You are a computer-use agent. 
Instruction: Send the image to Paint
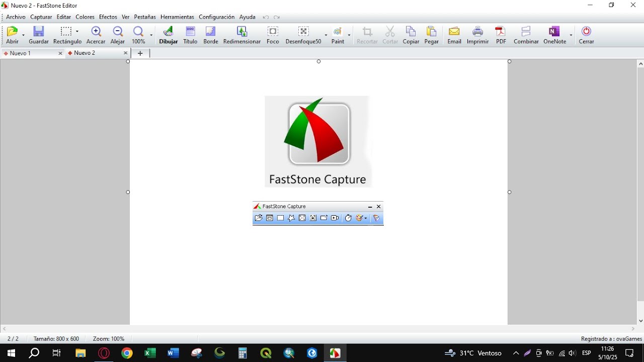tap(338, 35)
